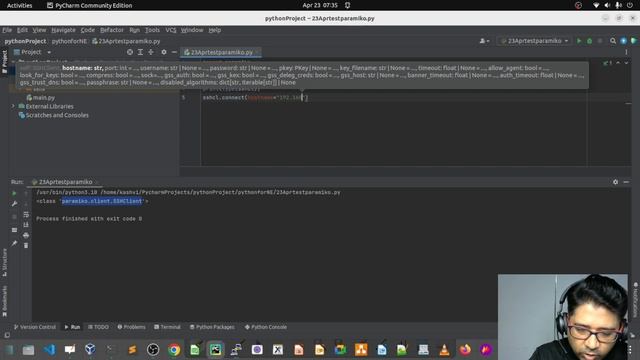The height and width of the screenshot is (360, 640).
Task: Click the locate opened file target icon
Action: (130, 52)
